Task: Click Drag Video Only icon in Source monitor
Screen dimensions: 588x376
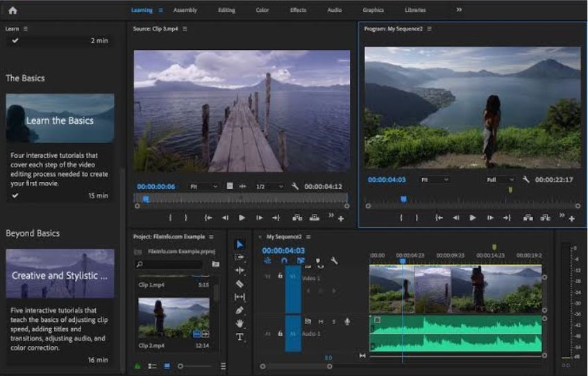Action: (230, 186)
